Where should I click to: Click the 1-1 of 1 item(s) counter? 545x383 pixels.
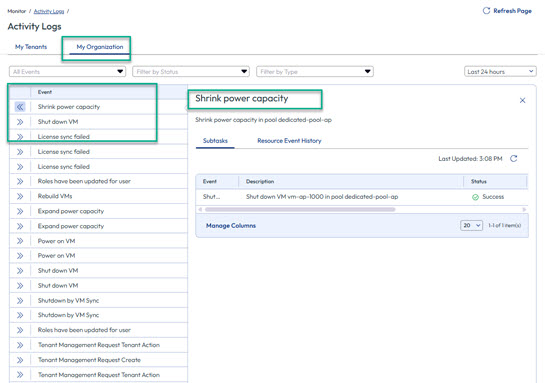point(505,226)
